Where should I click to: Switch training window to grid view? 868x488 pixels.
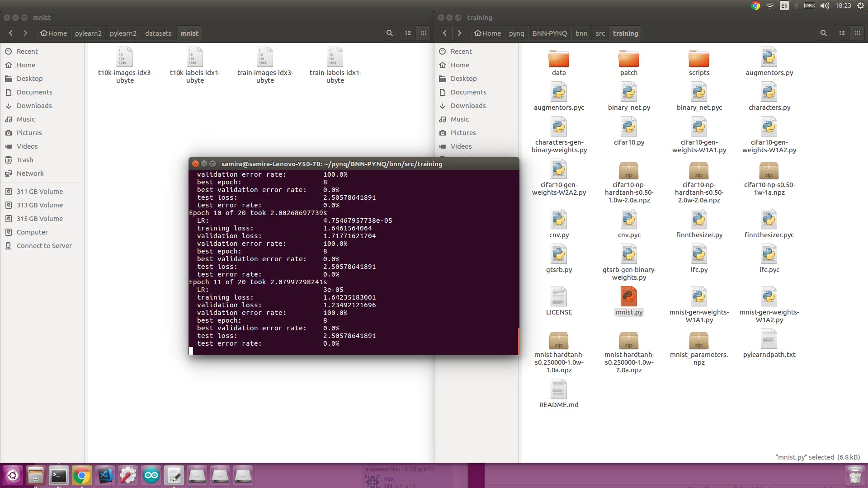coord(858,33)
